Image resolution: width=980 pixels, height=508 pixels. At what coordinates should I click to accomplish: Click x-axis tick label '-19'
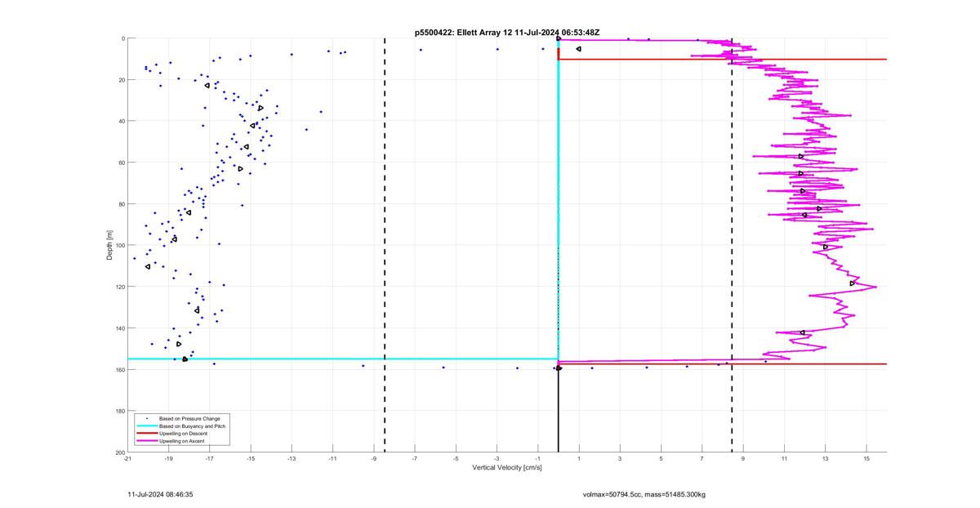click(168, 459)
